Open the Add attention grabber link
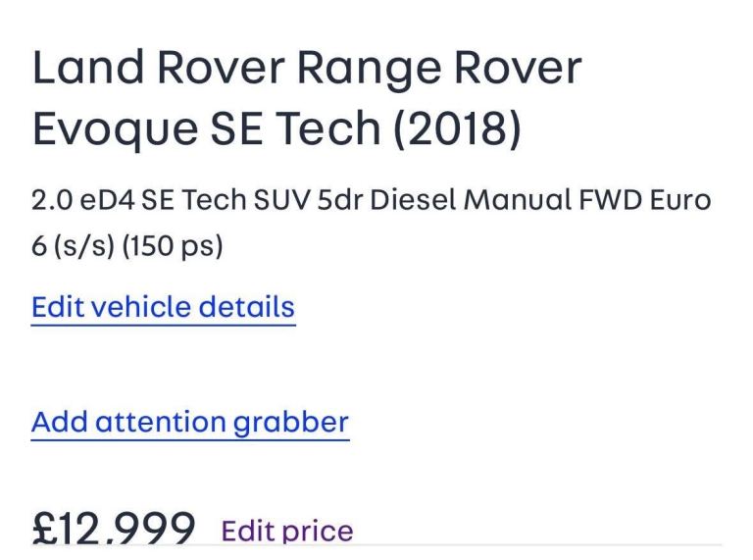The image size is (753, 560). (190, 422)
